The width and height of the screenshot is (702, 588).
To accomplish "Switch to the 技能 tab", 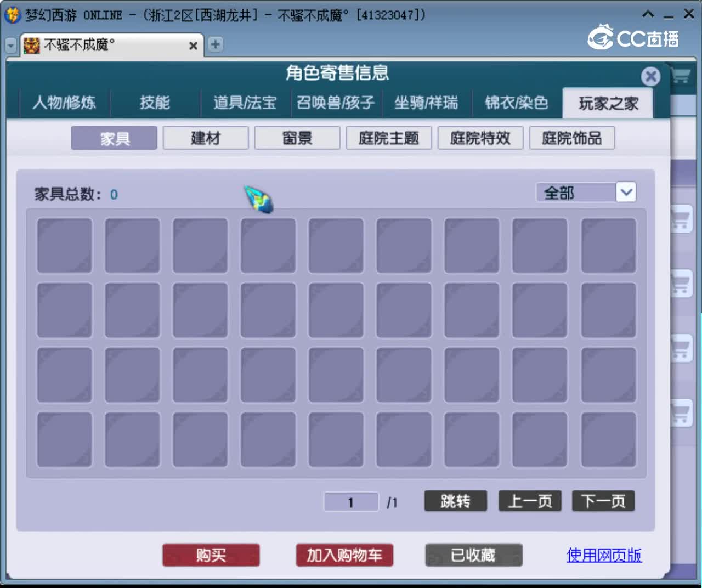I will [155, 103].
